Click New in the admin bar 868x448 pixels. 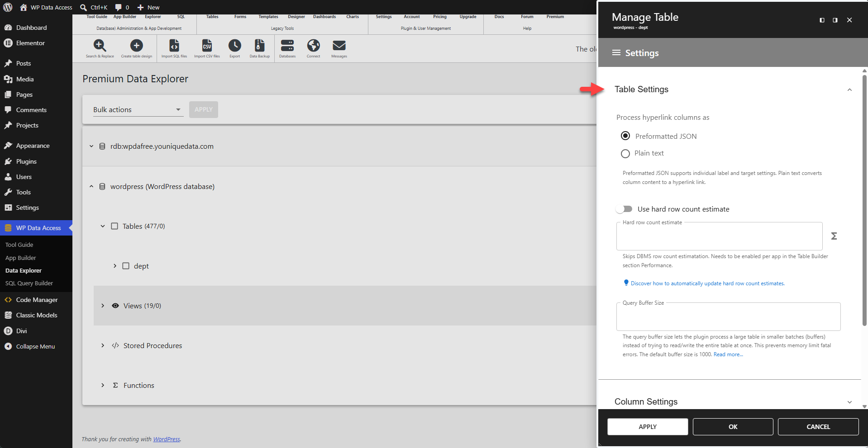coord(148,7)
